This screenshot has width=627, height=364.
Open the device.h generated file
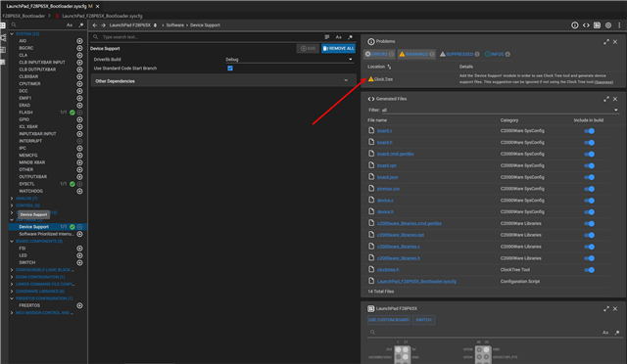[x=385, y=212]
